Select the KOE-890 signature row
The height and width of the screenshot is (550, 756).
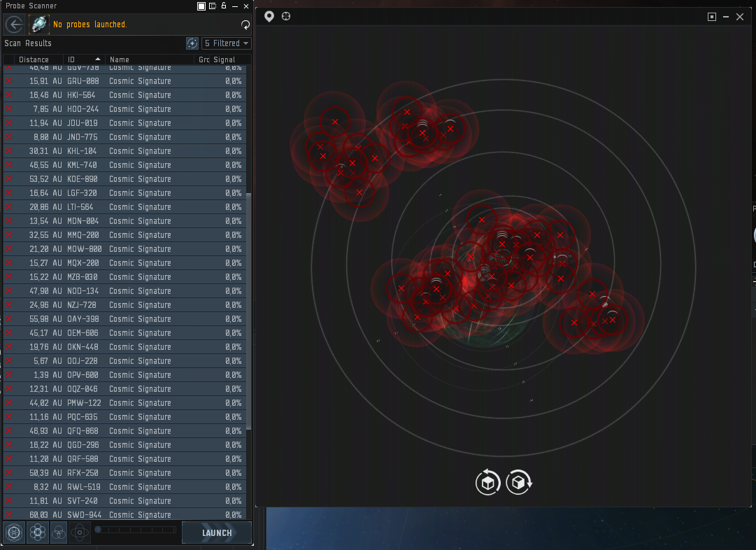click(x=124, y=179)
